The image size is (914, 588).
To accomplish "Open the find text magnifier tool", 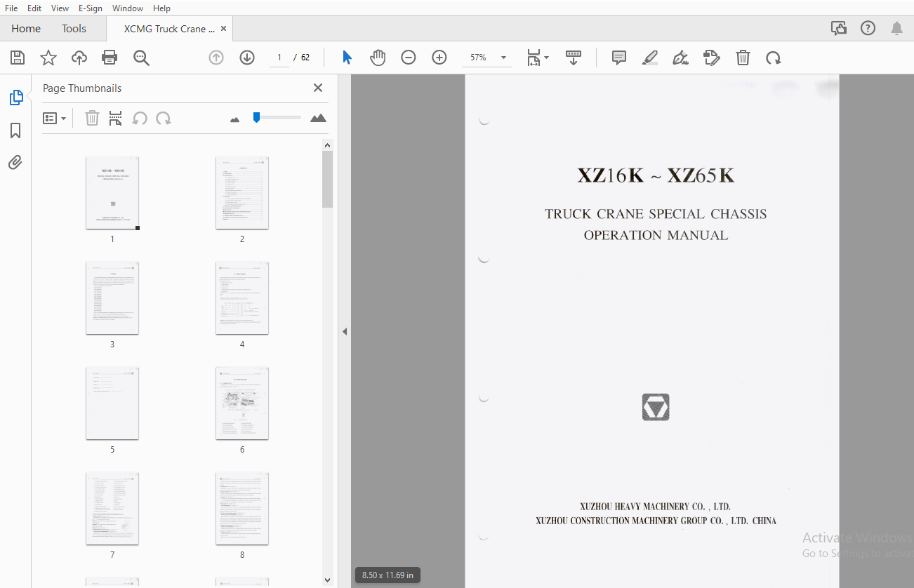I will [x=141, y=58].
